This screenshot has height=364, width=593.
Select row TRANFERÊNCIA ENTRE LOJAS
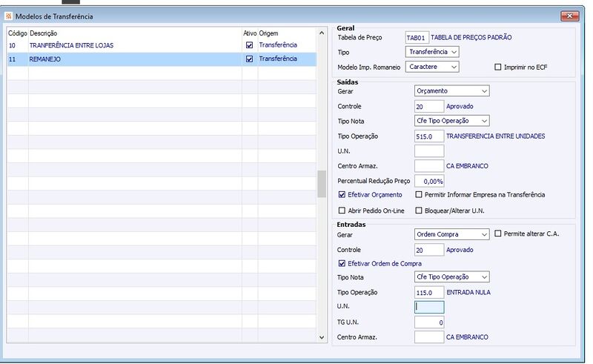(x=162, y=45)
